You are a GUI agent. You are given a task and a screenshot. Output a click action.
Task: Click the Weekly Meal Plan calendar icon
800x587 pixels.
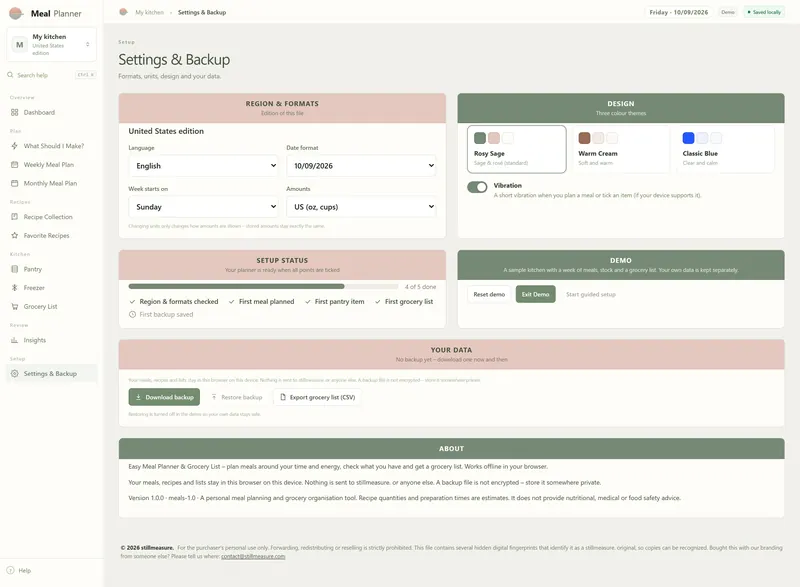(14, 165)
